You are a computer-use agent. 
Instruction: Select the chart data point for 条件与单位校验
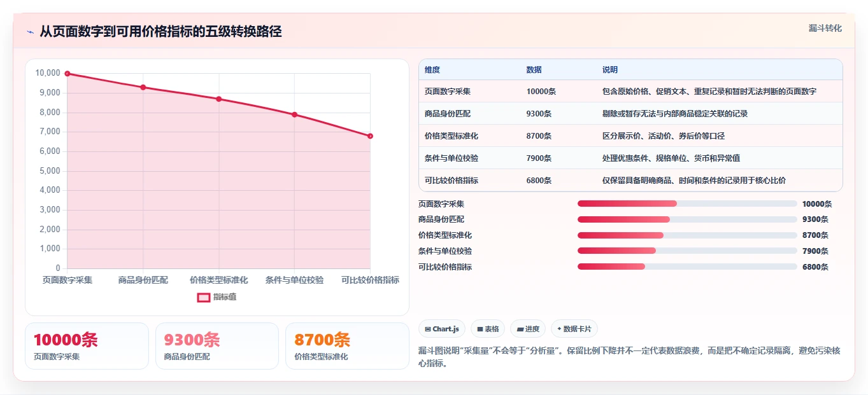tap(294, 114)
